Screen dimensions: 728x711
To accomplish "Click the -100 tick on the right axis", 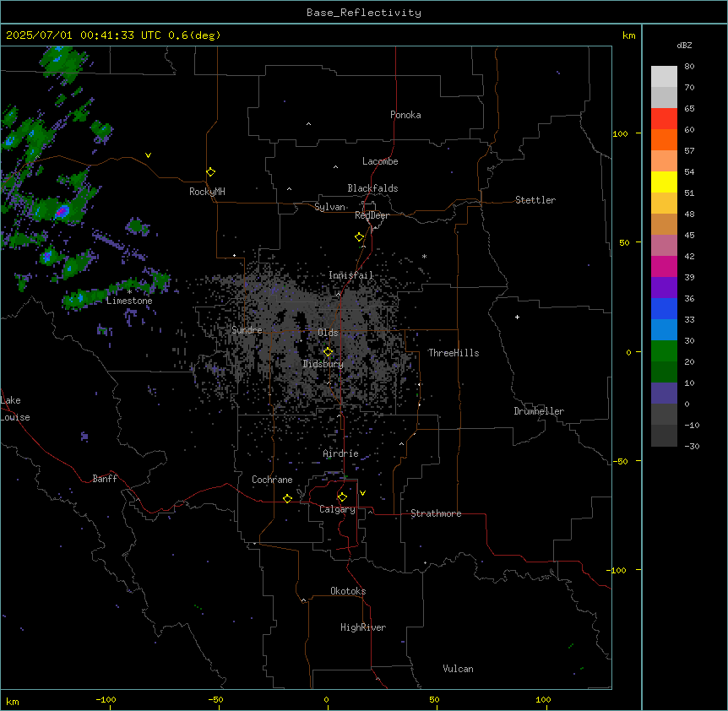I will [x=617, y=570].
